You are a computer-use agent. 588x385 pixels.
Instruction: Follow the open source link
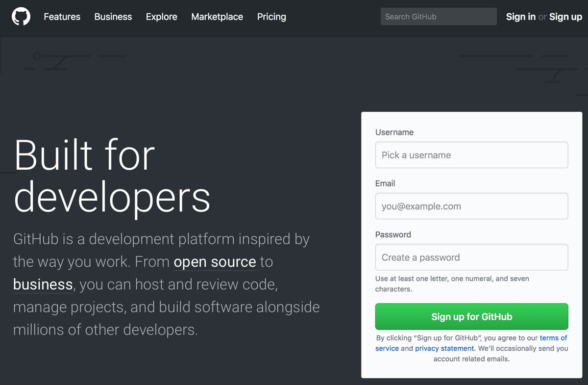(x=215, y=262)
